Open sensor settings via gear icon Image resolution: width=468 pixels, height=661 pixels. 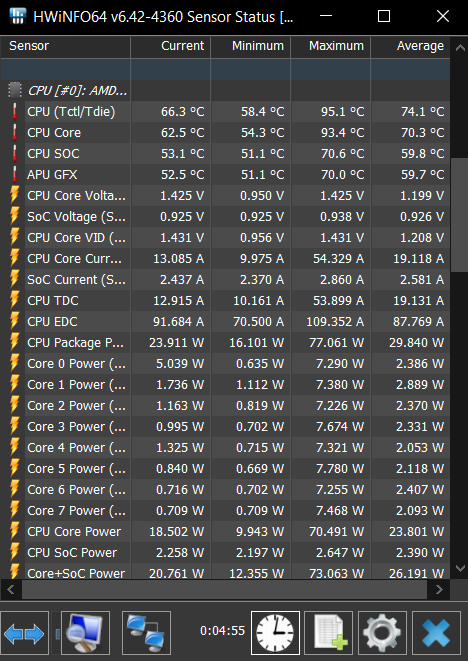point(382,633)
